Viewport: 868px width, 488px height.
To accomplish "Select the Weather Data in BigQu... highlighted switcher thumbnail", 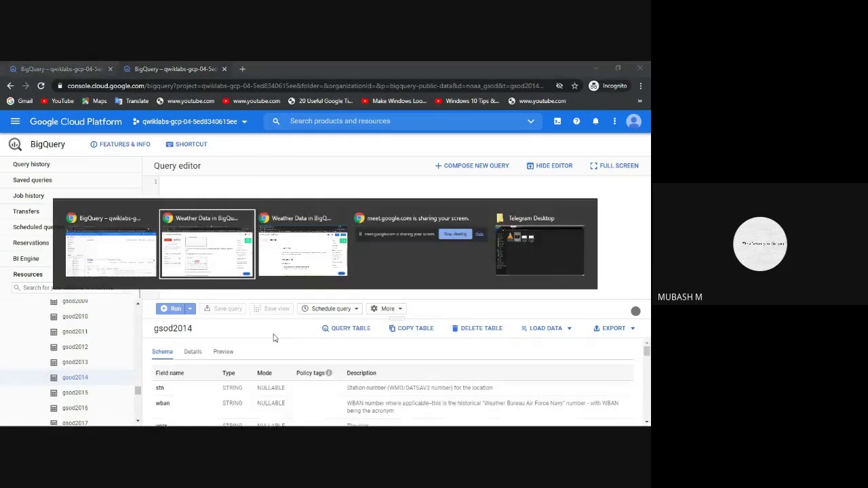I will tap(207, 244).
